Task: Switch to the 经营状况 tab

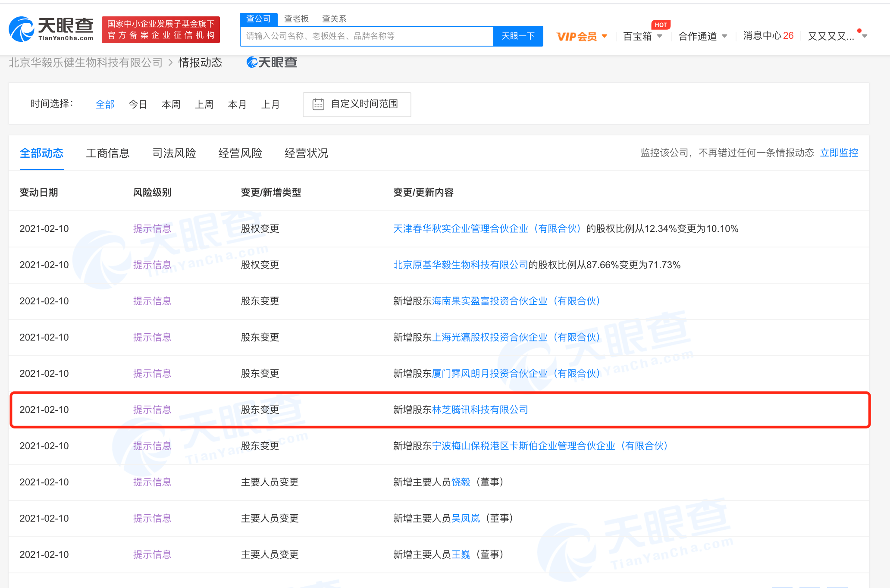Action: [x=306, y=153]
